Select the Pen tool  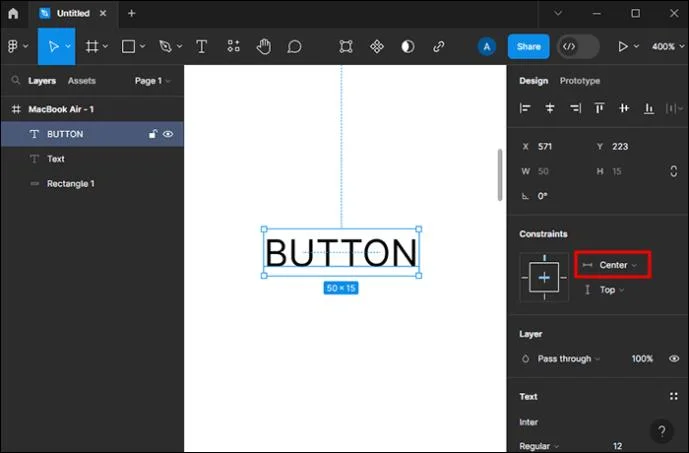tap(166, 46)
